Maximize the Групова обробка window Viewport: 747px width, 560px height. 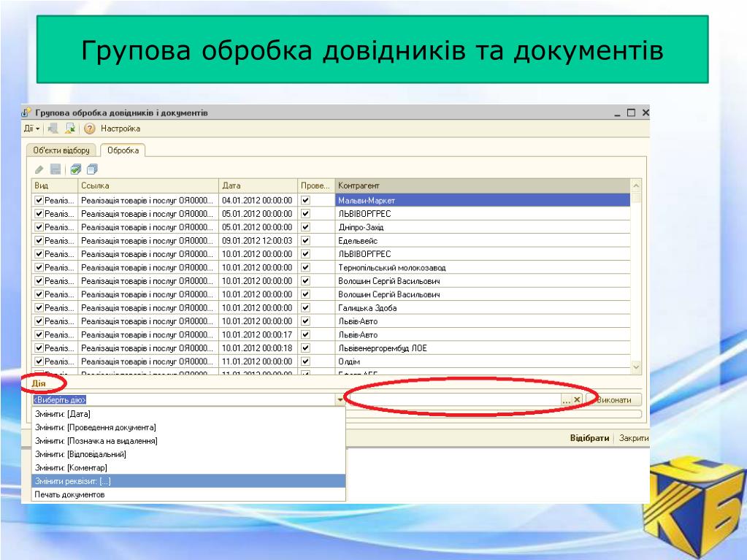click(631, 113)
